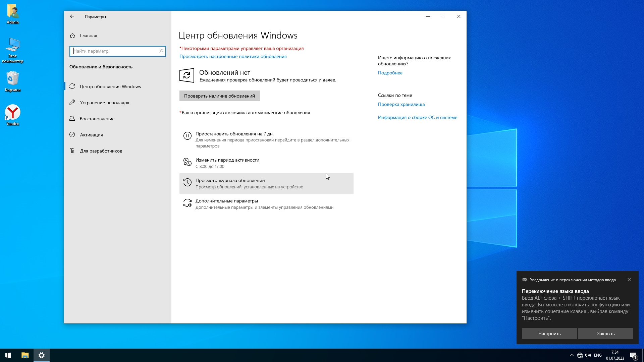Select Восстановление in sidebar
This screenshot has height=362, width=644.
[97, 119]
